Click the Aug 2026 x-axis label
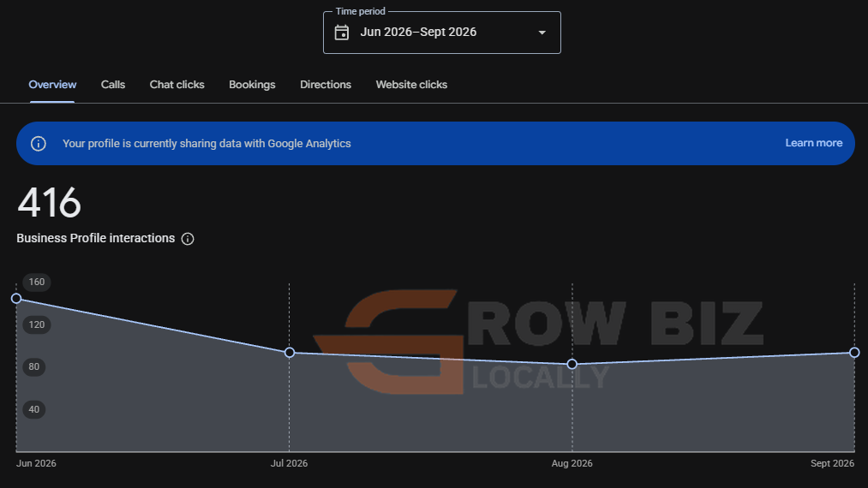The width and height of the screenshot is (868, 488). click(x=572, y=464)
